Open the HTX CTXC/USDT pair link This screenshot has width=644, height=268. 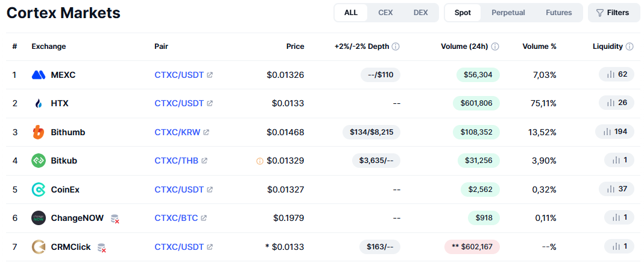(x=179, y=104)
